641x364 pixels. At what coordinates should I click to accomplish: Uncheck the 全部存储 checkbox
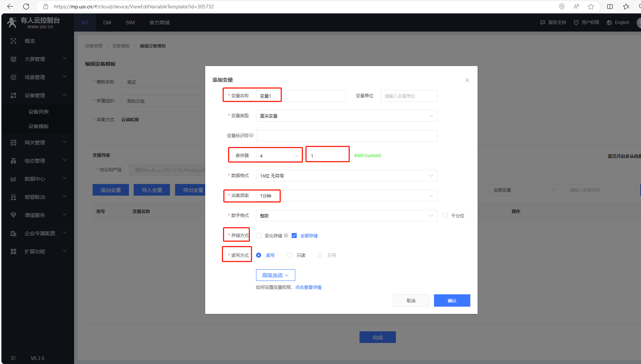(x=294, y=236)
